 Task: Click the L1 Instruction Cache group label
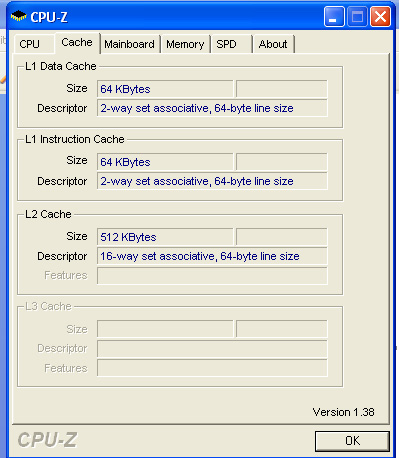point(75,139)
